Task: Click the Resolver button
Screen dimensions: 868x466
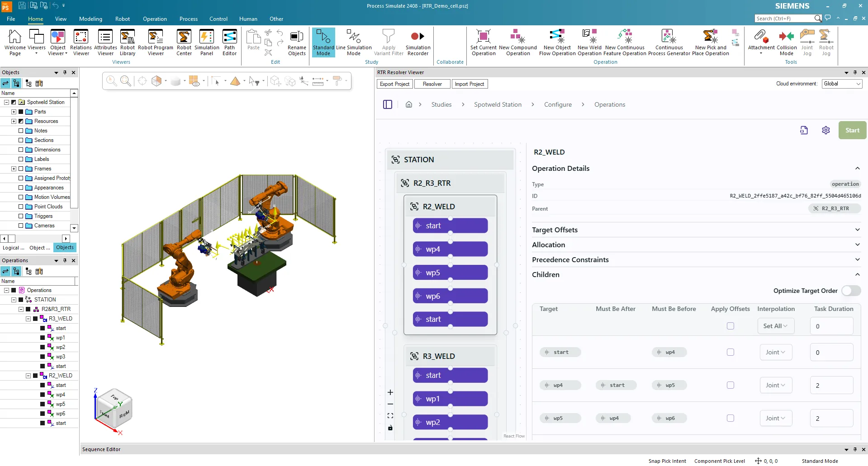Action: coord(432,84)
